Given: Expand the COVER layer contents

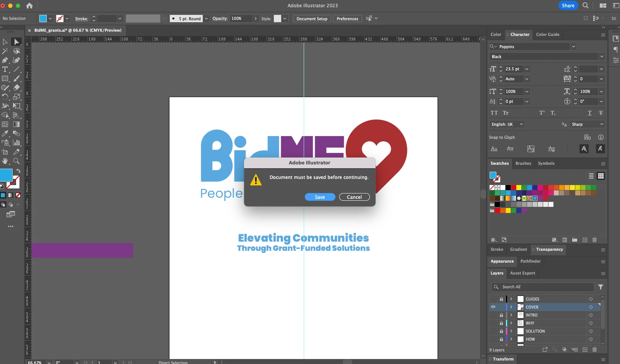Looking at the screenshot, I should pyautogui.click(x=511, y=307).
